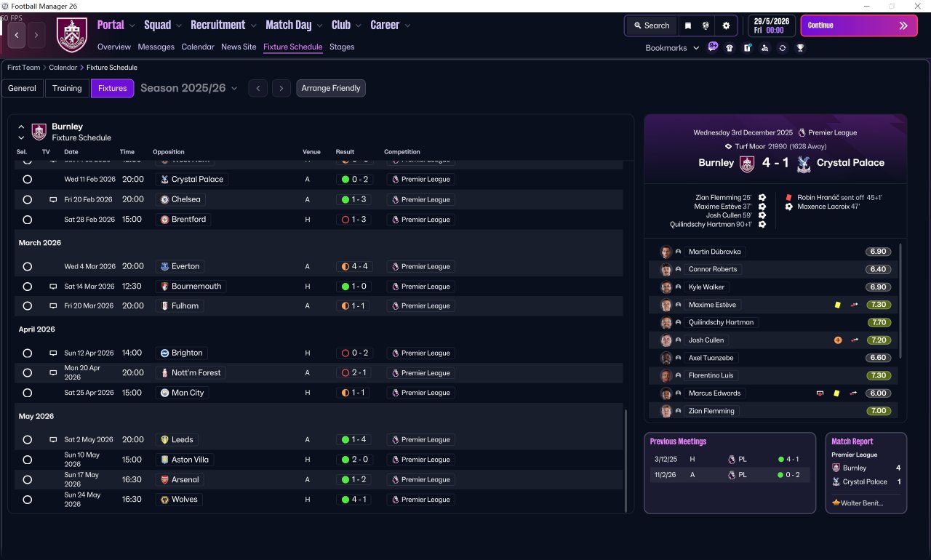Viewport: 931px width, 560px height.
Task: Open the globe icon in the top bar
Action: coord(706,25)
